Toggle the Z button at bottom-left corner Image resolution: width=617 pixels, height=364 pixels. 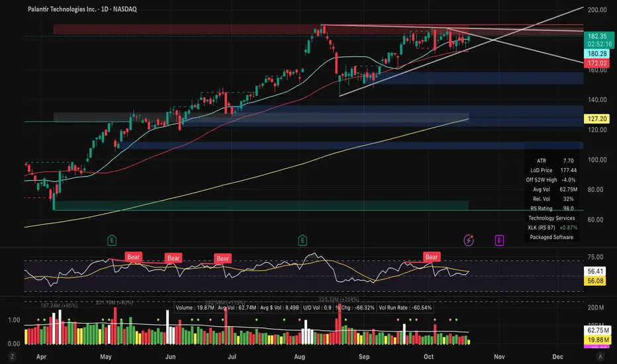[12, 357]
